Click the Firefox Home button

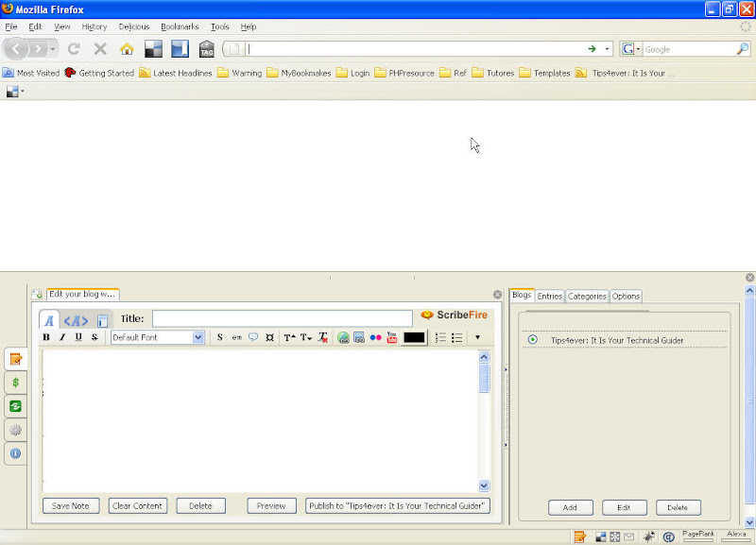click(x=127, y=49)
